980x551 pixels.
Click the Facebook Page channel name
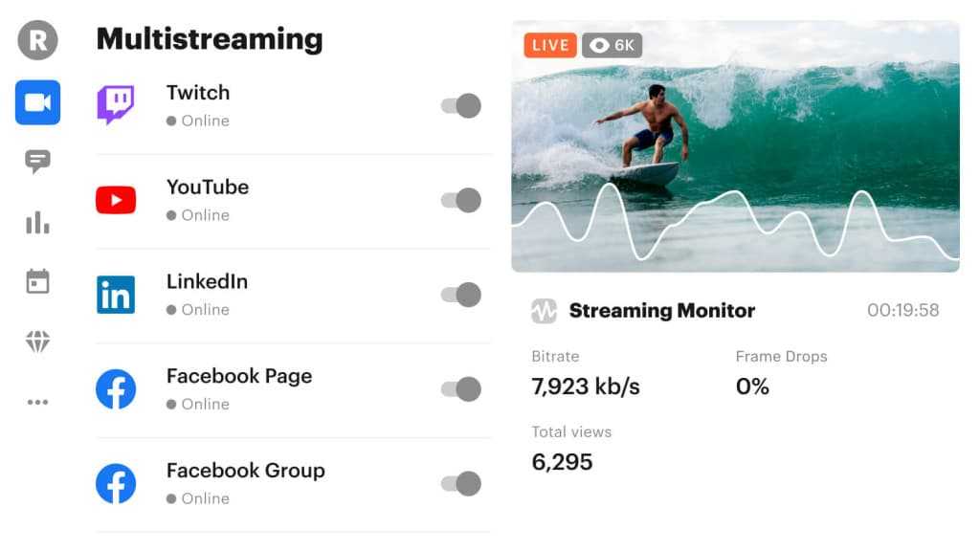pos(239,376)
